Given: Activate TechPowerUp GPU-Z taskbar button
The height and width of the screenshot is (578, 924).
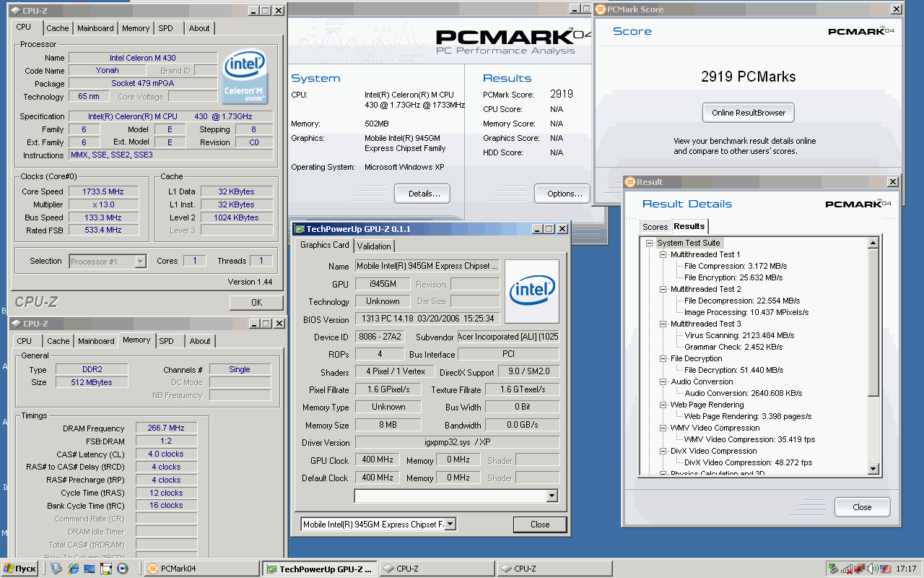Looking at the screenshot, I should tap(319, 569).
